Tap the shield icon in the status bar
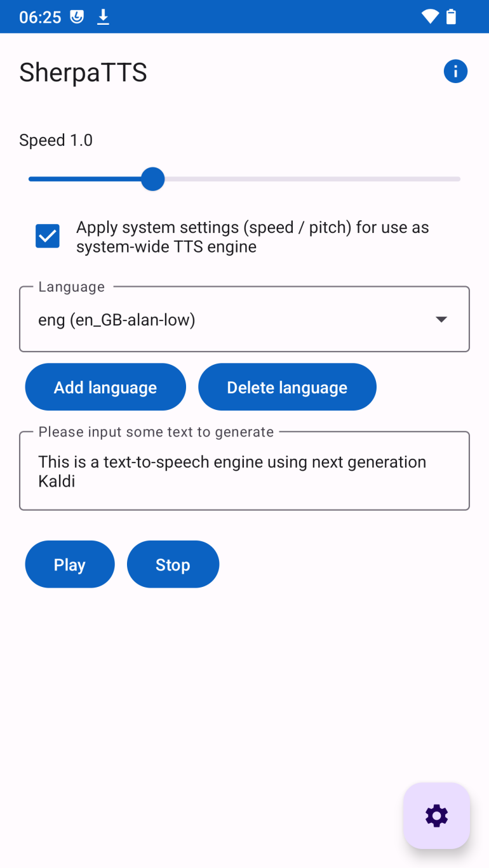 click(x=77, y=16)
